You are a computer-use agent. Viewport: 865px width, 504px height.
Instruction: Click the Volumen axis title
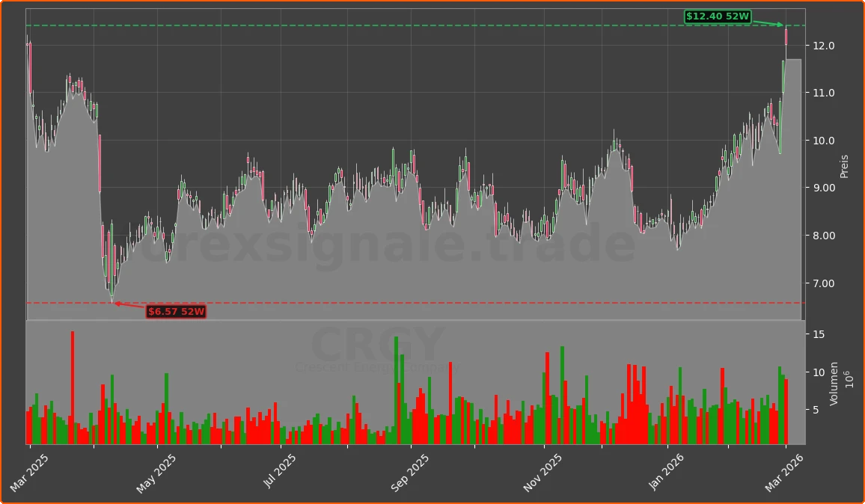point(834,384)
